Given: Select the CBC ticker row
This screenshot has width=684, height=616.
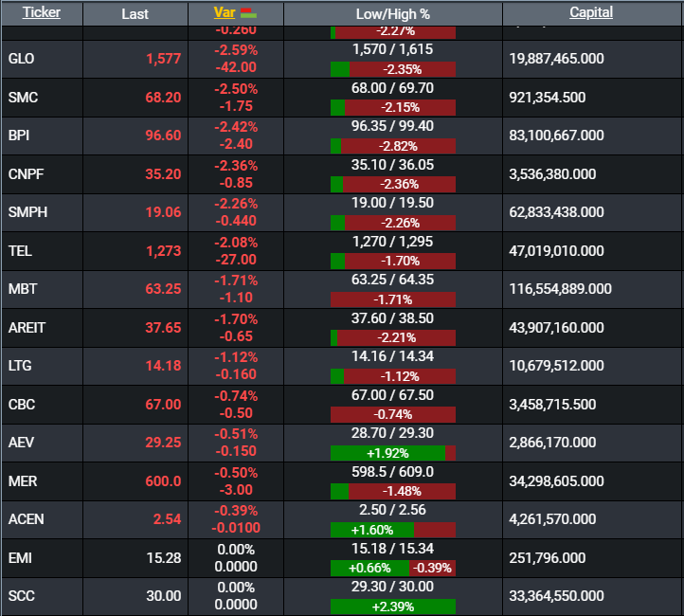Looking at the screenshot, I should tap(342, 405).
